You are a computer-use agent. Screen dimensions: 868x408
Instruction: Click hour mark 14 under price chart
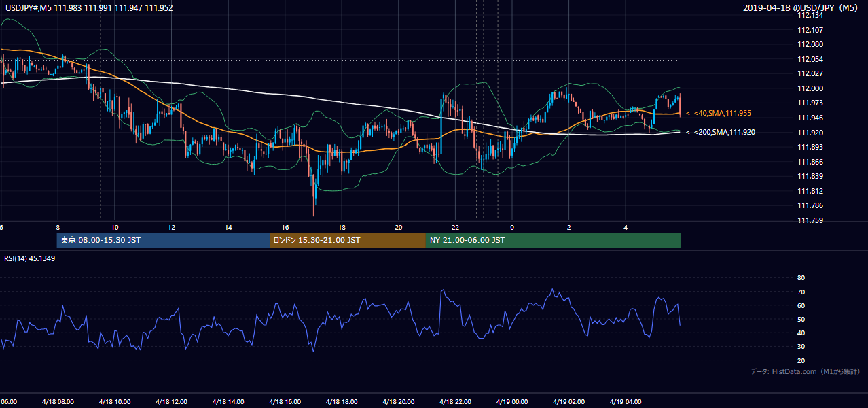pos(228,228)
